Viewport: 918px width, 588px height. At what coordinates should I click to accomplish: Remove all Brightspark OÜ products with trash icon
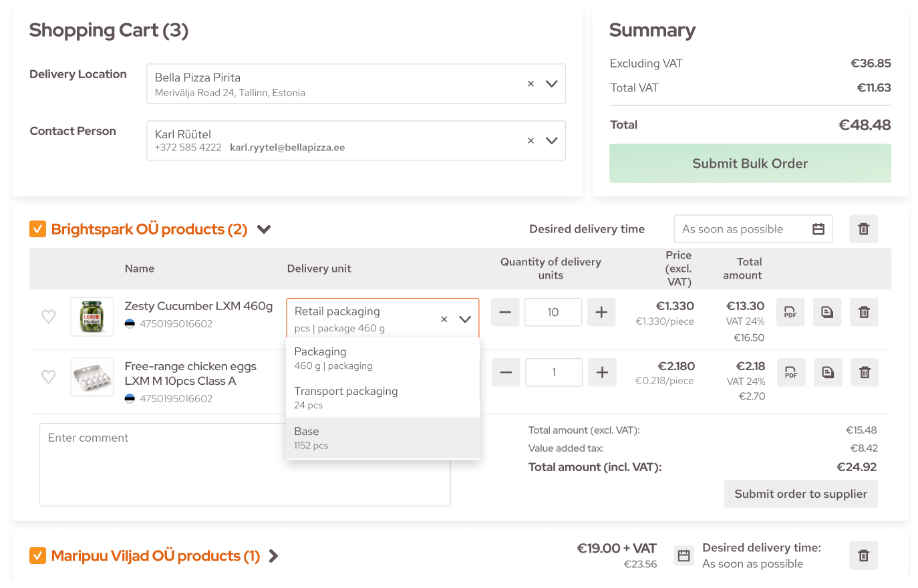pos(863,229)
